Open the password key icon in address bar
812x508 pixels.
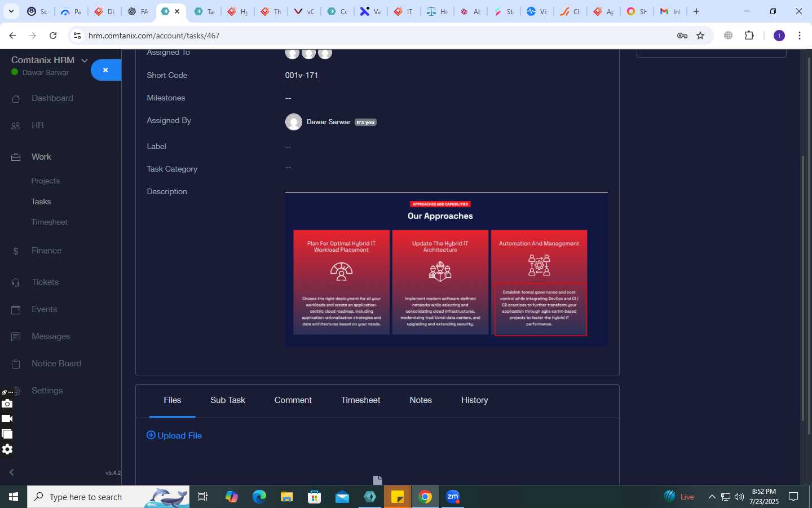[x=682, y=36]
